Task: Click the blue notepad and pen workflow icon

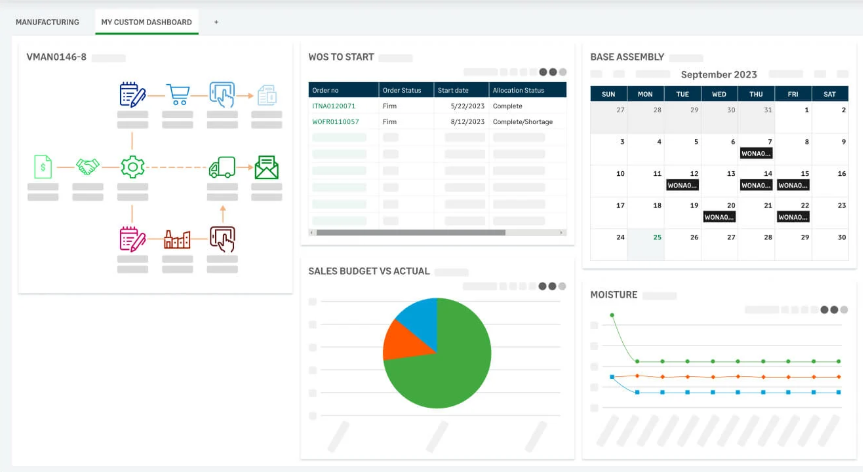Action: point(133,95)
